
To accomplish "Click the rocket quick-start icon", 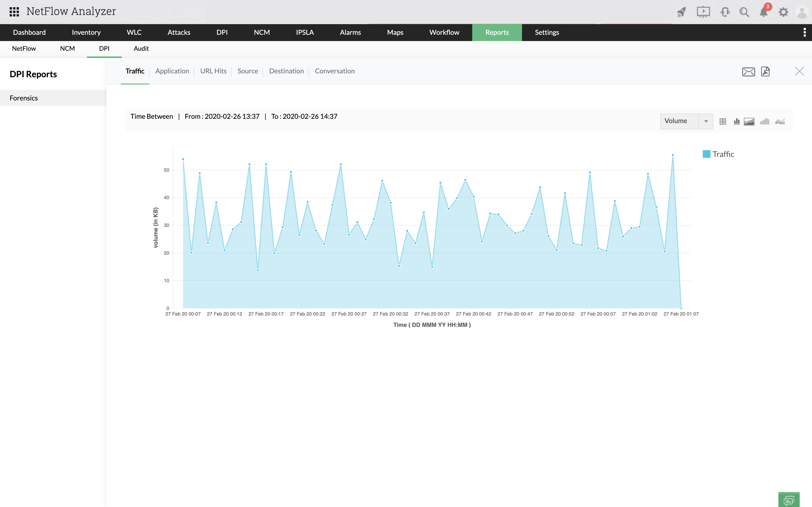I will pos(681,12).
